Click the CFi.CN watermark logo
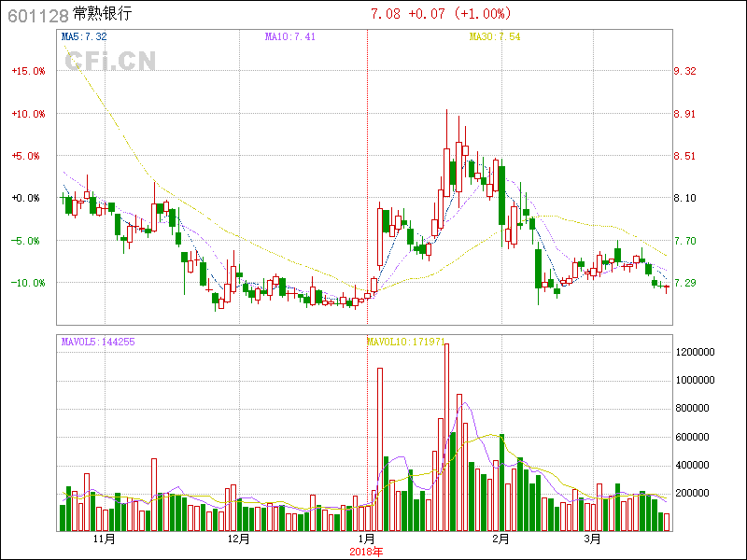Screen dimensions: 747x560 coord(110,61)
